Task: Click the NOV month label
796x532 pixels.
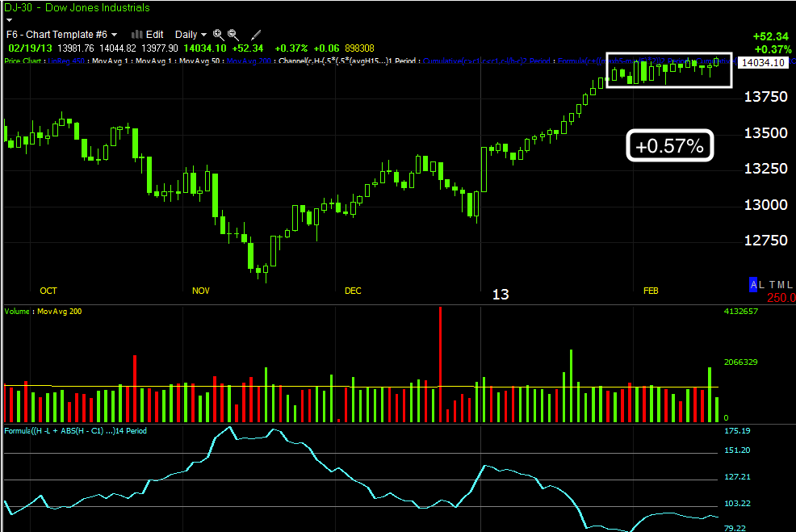Action: point(200,291)
